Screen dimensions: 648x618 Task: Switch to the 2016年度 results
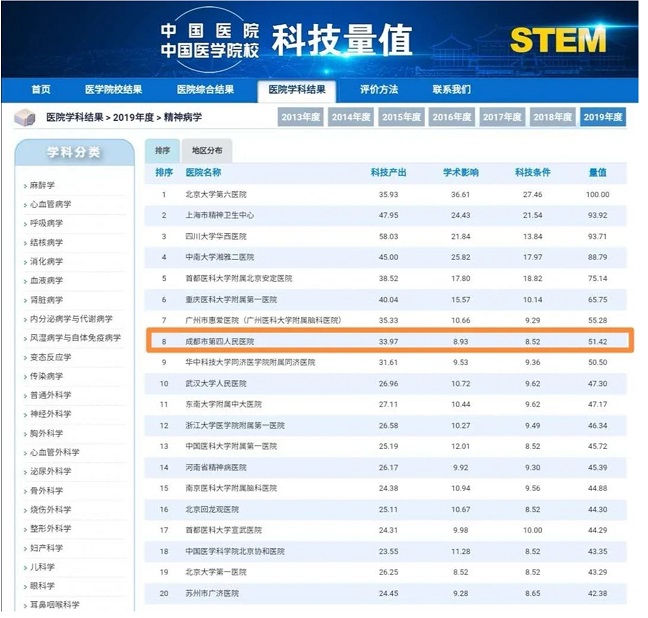coord(452,117)
